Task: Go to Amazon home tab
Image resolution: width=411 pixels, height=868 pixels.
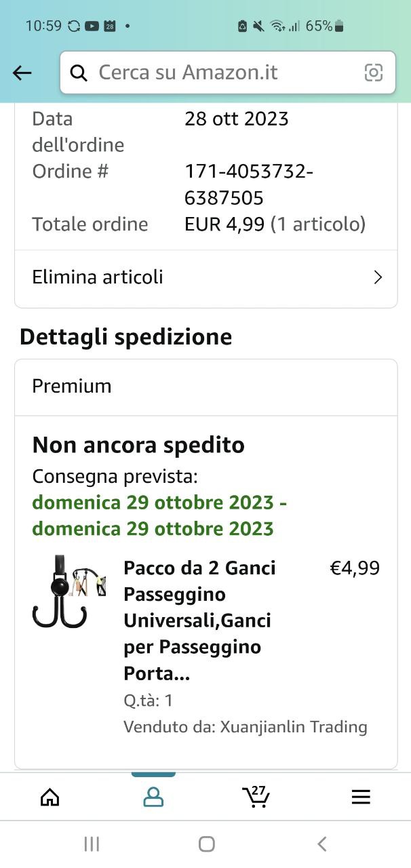Action: point(50,797)
